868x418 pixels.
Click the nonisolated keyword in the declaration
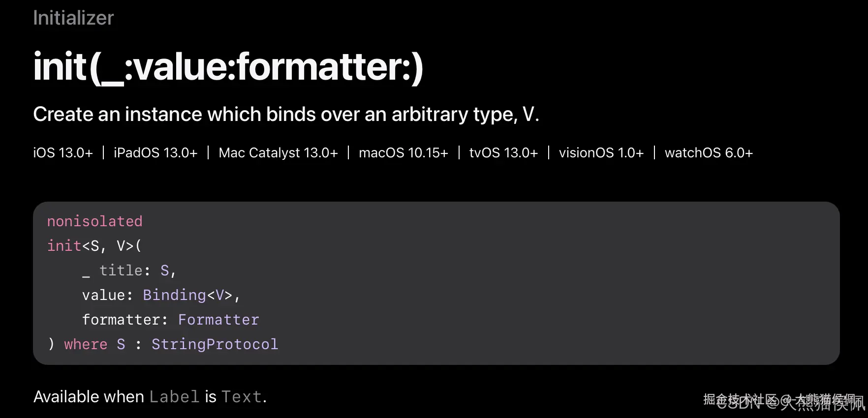(94, 221)
